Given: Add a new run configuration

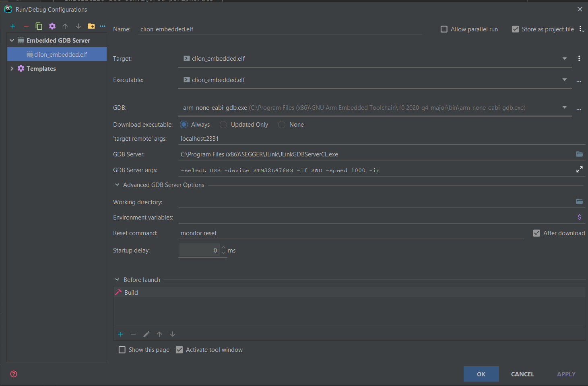Looking at the screenshot, I should coord(13,26).
